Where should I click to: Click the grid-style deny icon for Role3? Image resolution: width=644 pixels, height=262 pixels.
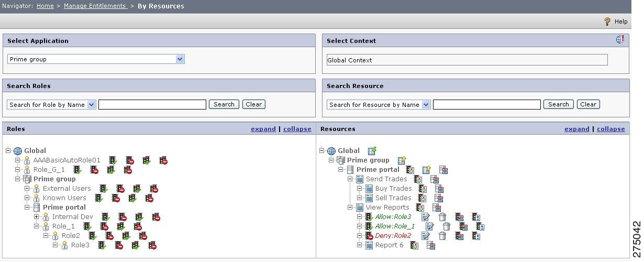click(x=152, y=245)
